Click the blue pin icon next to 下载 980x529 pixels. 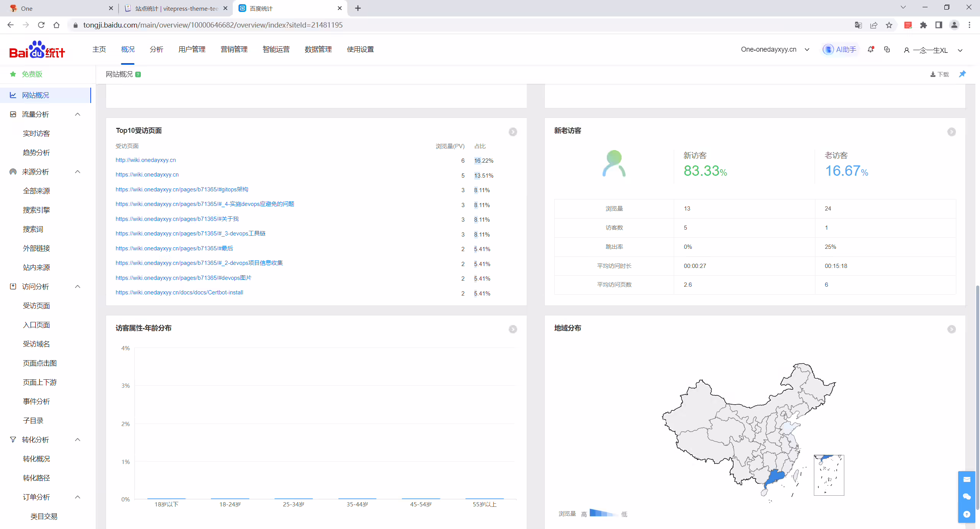[962, 74]
